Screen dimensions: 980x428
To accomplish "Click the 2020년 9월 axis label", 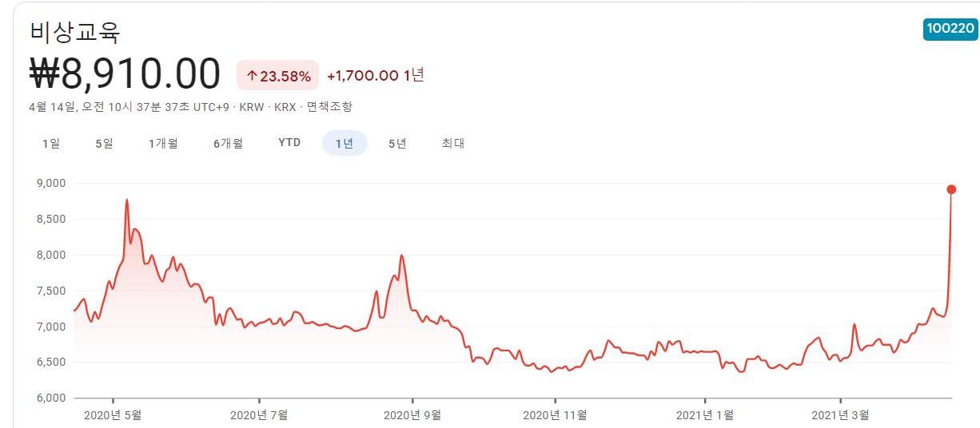I will click(x=412, y=415).
